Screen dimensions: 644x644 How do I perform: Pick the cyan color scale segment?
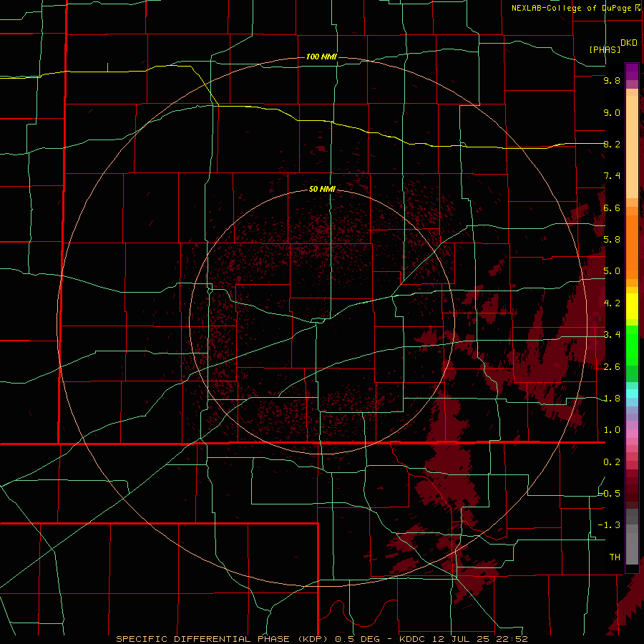(x=632, y=394)
